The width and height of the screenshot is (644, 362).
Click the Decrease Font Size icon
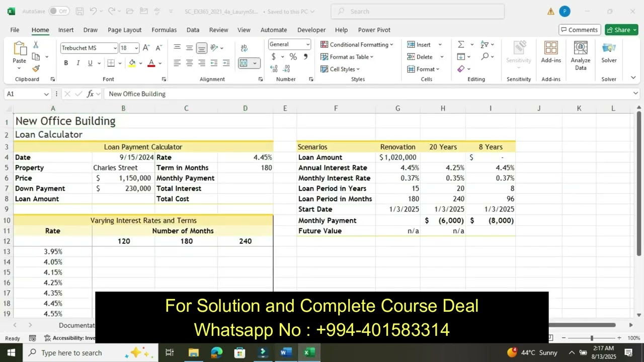(158, 48)
